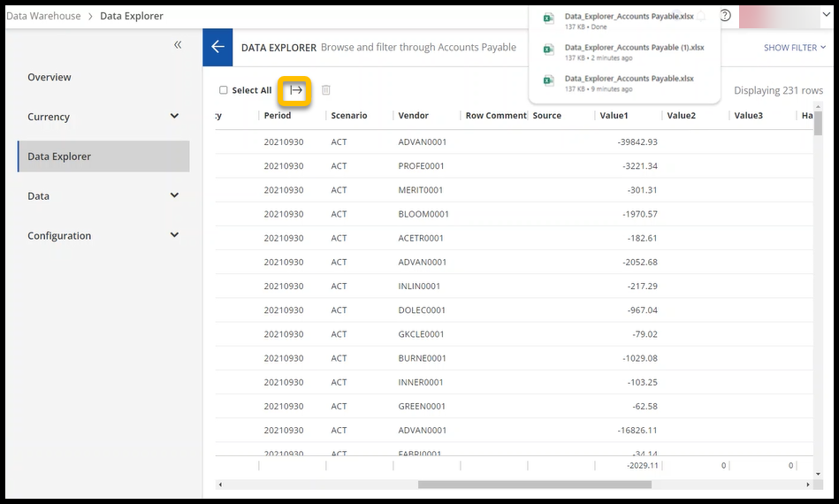Collapse the sidebar with double chevron
The height and width of the screenshot is (504, 839).
178,45
